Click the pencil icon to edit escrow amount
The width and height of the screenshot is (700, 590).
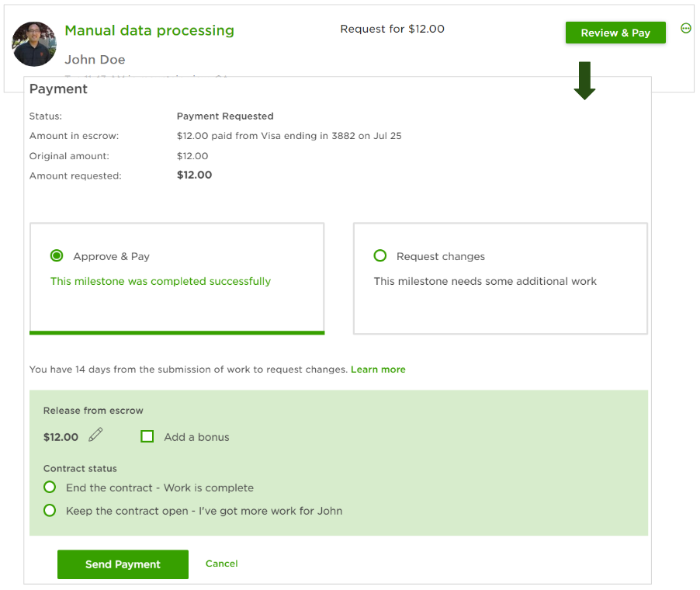pyautogui.click(x=95, y=435)
